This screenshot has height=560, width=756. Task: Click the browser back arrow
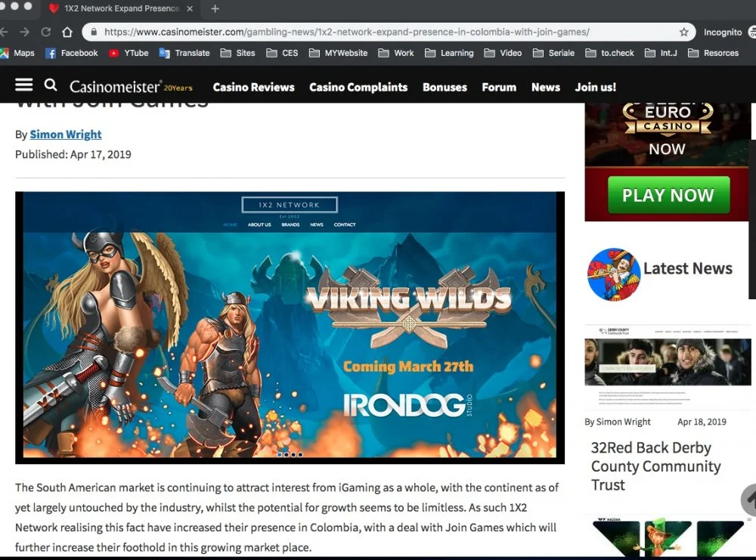[x=4, y=32]
